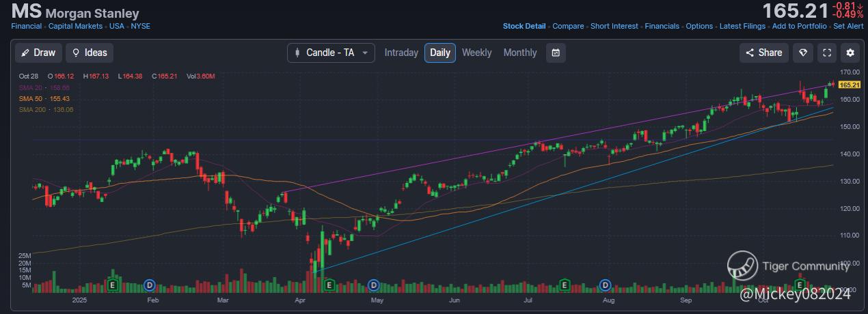This screenshot has height=314, width=868.
Task: Open the Draw tools
Action: point(38,53)
